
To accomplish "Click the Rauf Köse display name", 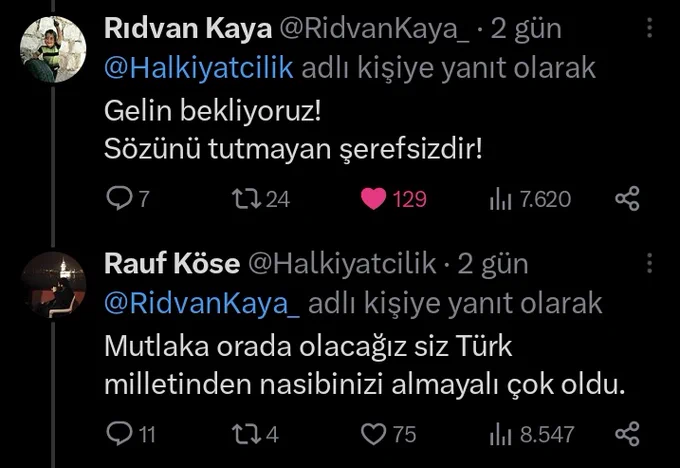I will pyautogui.click(x=171, y=264).
